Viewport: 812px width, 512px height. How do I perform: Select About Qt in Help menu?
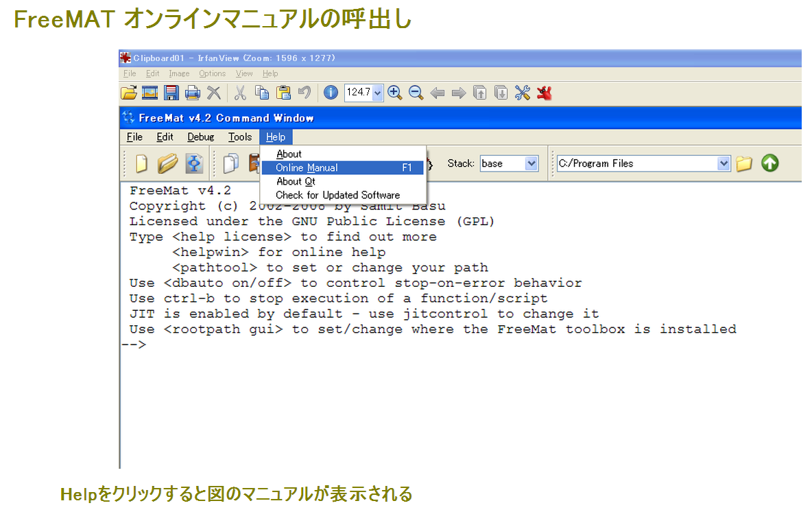(x=343, y=181)
